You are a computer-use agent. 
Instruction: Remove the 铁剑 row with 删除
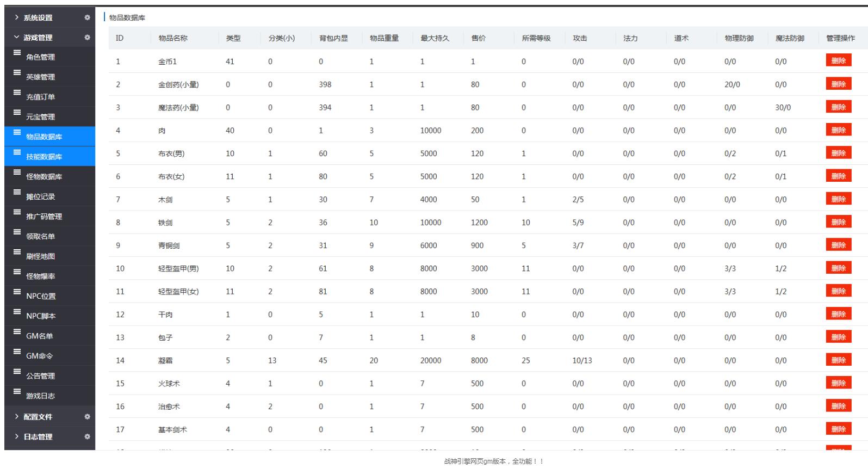point(838,222)
